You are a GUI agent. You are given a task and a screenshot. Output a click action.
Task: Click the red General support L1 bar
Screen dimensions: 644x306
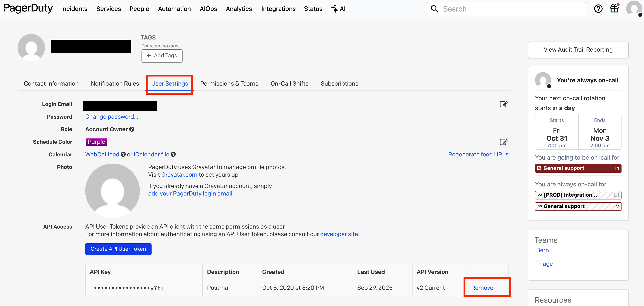[x=578, y=168]
